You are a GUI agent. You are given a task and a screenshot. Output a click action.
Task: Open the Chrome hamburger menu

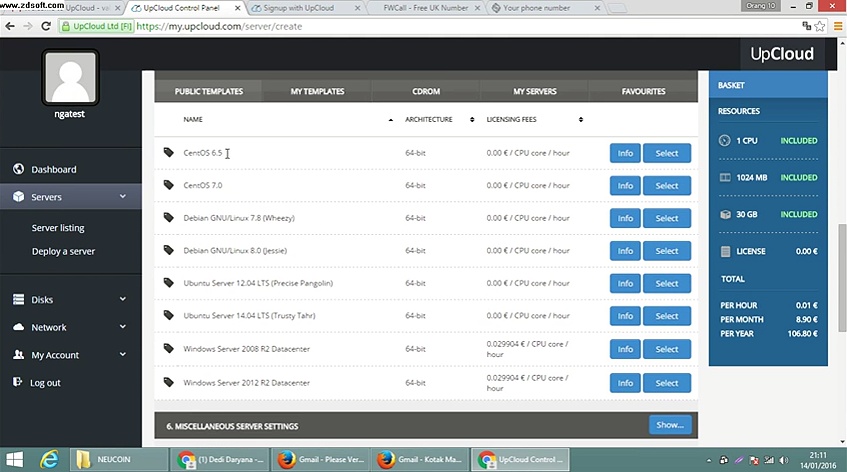(x=838, y=26)
